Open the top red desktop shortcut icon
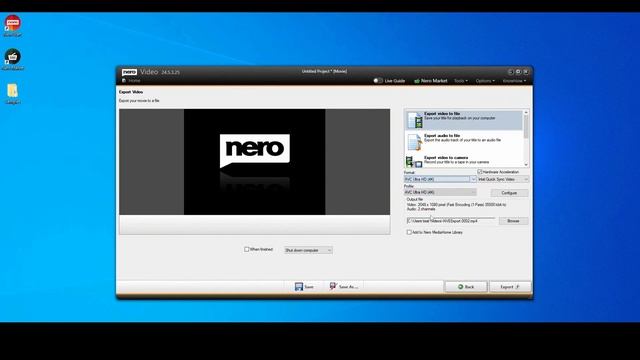 [13, 23]
